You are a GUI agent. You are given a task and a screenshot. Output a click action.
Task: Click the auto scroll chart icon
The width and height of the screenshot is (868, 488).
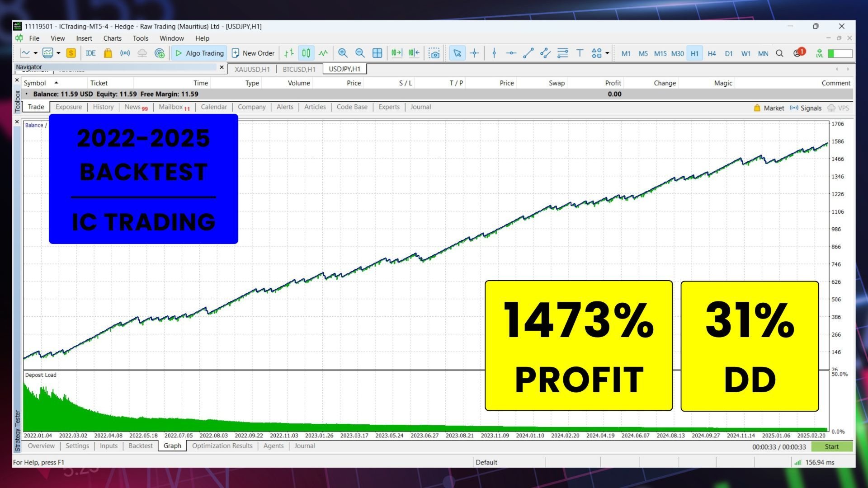point(396,53)
